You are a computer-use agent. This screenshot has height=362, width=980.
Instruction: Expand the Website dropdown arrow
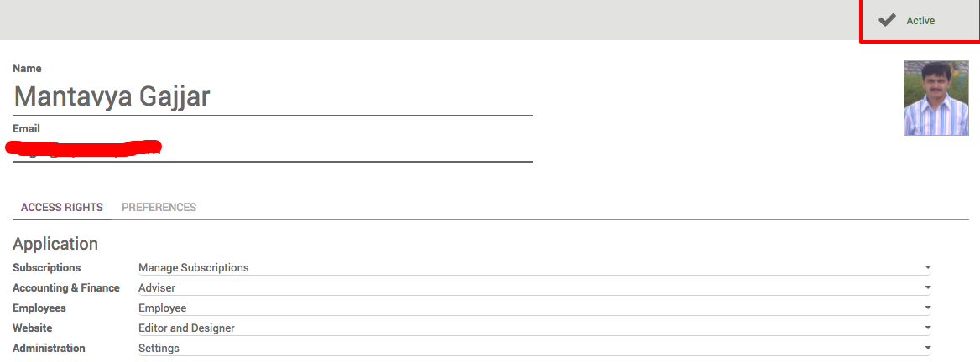(927, 328)
